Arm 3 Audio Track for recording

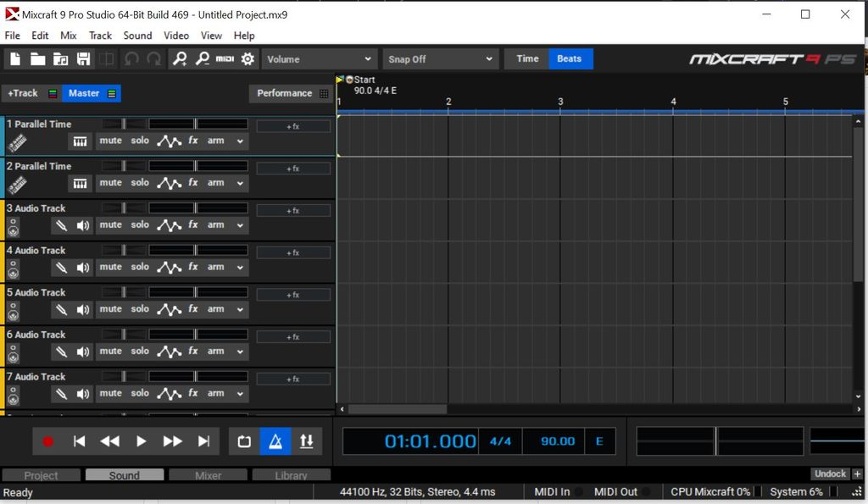[216, 224]
